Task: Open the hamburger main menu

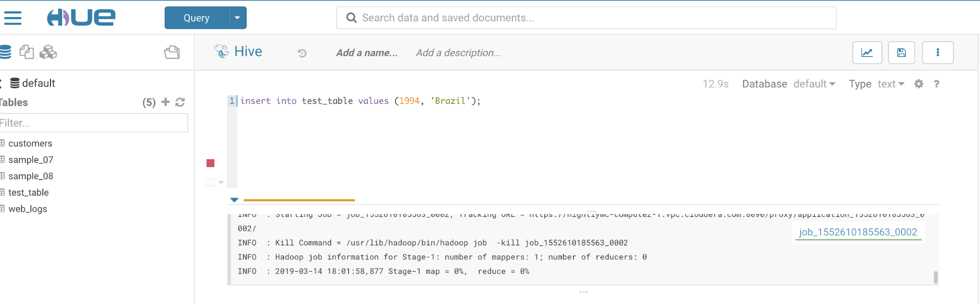Action: coord(13,18)
